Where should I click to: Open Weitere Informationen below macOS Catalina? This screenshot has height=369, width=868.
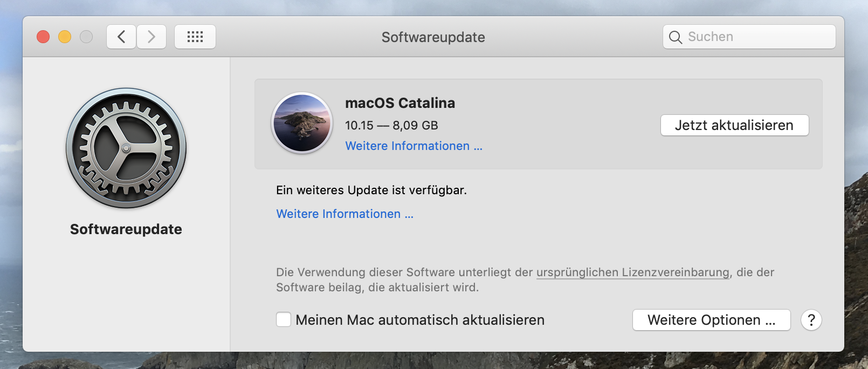[414, 146]
